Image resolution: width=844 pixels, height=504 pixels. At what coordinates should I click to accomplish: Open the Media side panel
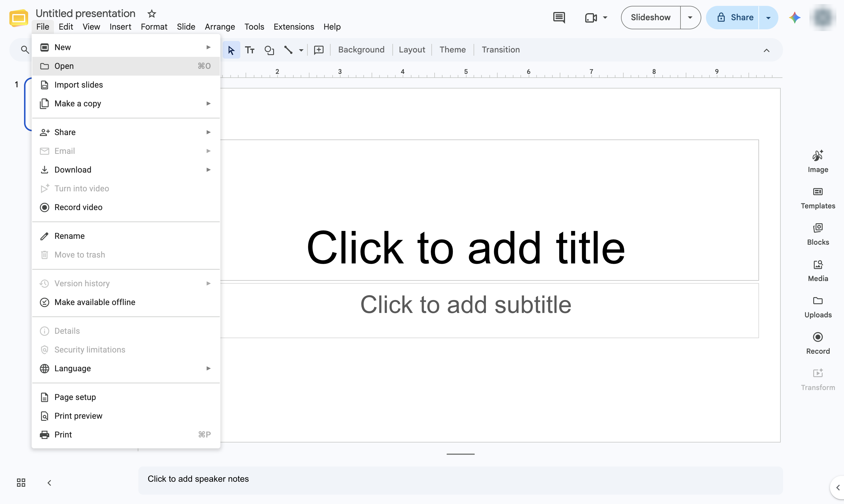pos(818,271)
